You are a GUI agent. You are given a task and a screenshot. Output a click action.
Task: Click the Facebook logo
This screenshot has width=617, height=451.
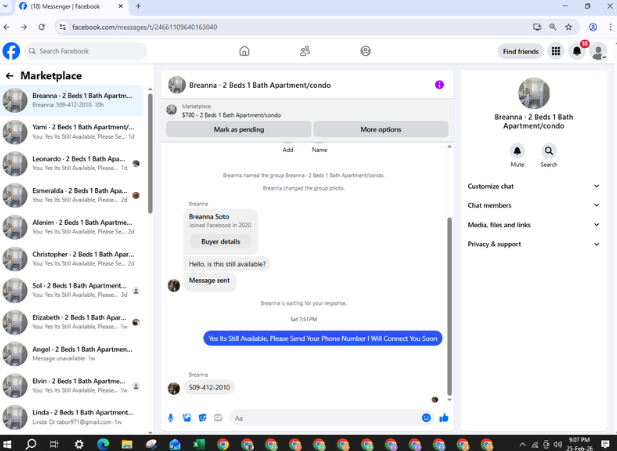point(11,51)
